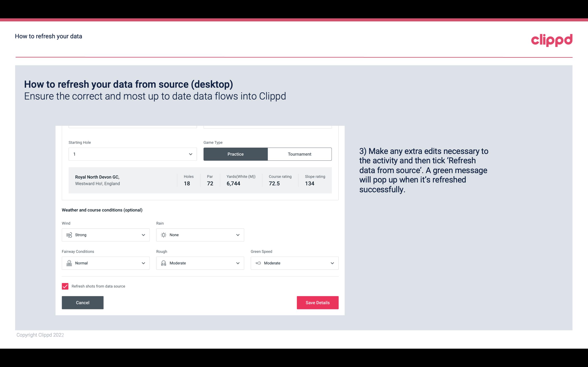This screenshot has height=367, width=588.
Task: Click the Cancel button
Action: click(x=82, y=302)
